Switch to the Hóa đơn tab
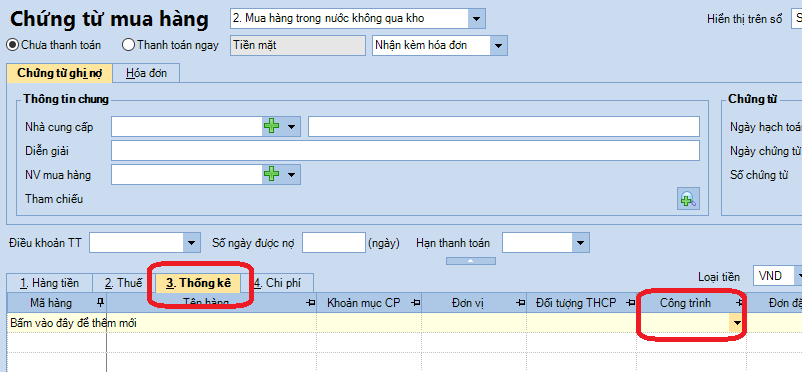Image resolution: width=802 pixels, height=372 pixels. (x=146, y=73)
